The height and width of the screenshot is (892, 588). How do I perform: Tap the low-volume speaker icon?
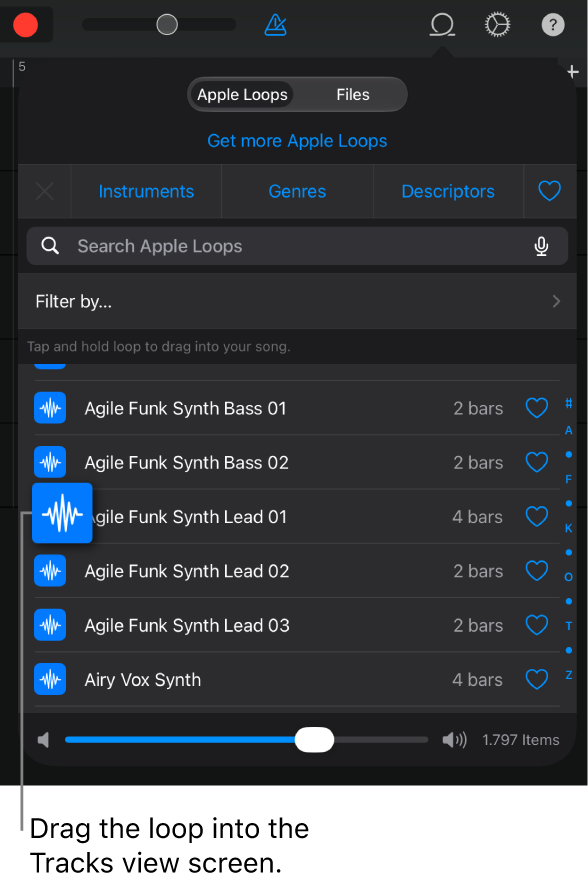pos(43,740)
